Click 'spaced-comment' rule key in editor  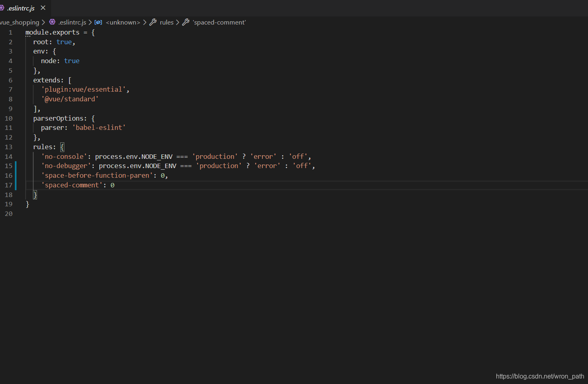coord(72,185)
